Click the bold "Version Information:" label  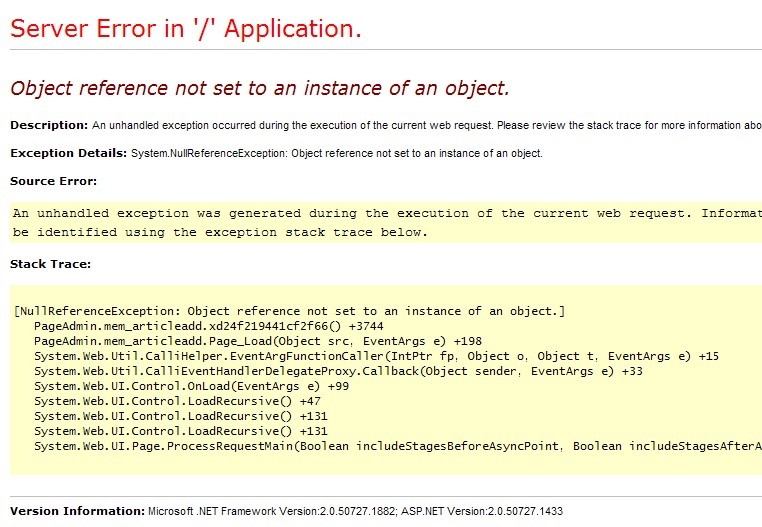pyautogui.click(x=76, y=511)
